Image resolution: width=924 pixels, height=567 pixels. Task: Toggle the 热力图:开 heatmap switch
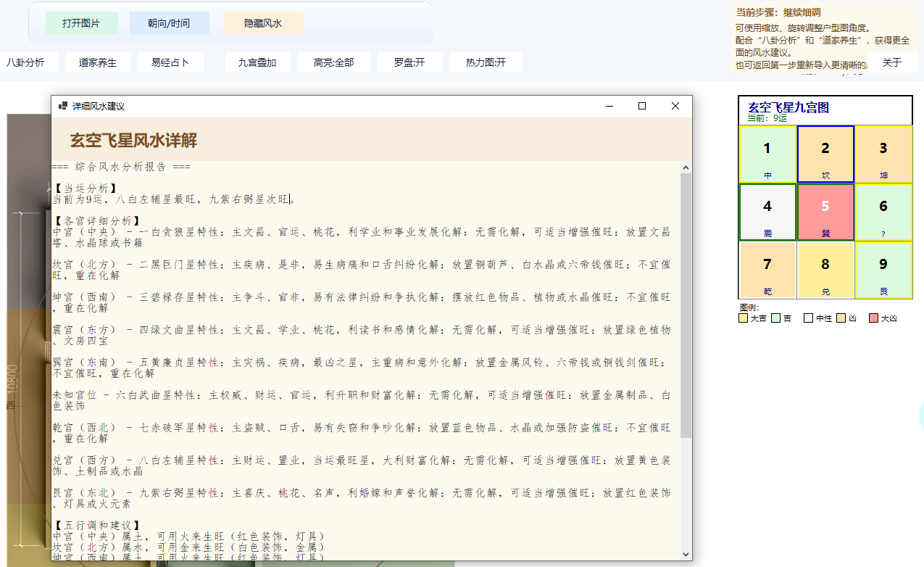486,62
